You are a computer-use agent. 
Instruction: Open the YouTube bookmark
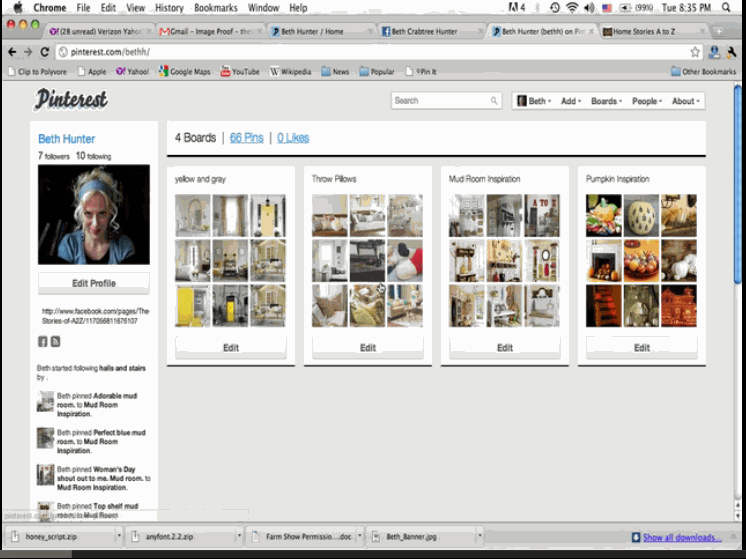(x=239, y=72)
